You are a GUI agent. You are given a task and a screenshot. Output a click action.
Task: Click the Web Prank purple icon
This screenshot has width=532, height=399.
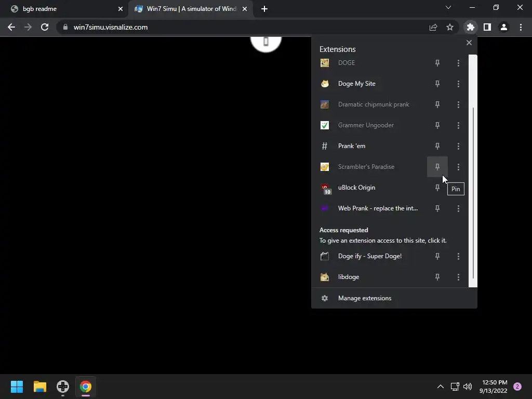coord(325,208)
